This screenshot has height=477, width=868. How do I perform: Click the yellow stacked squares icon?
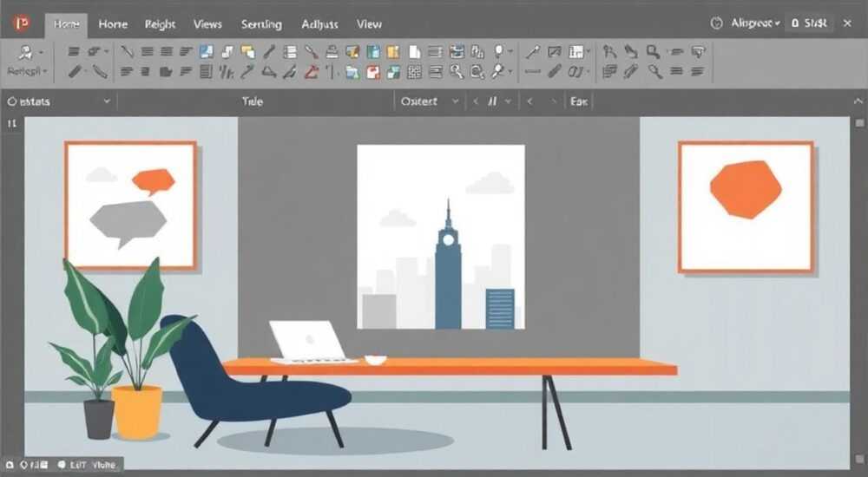pyautogui.click(x=248, y=52)
